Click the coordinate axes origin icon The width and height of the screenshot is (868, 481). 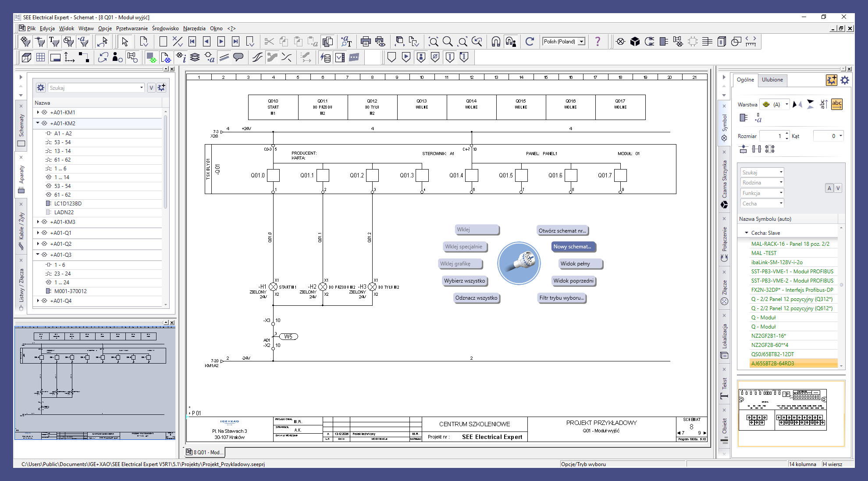[69, 57]
